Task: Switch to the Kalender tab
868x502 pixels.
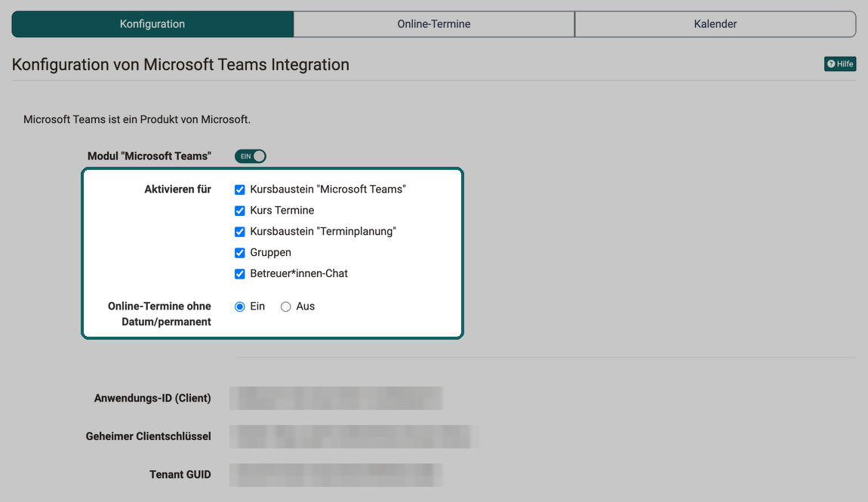Action: pyautogui.click(x=716, y=24)
